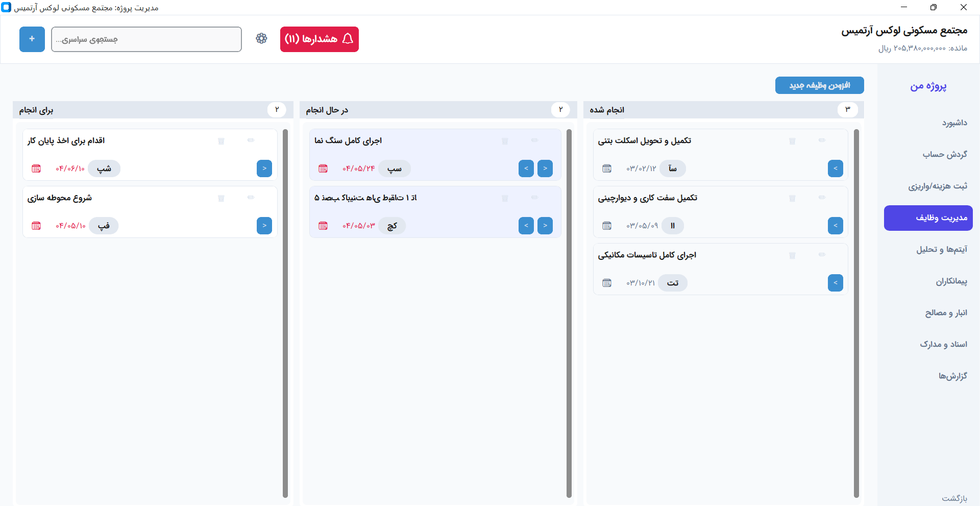This screenshot has width=980, height=506.
Task: Move اجرای کامل سنگ نما forward with its arrow button
Action: 545,168
